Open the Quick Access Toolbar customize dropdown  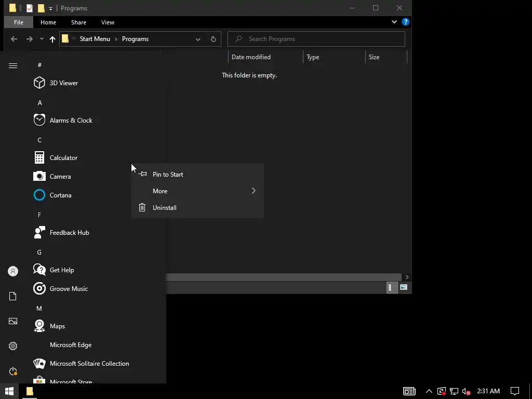(x=50, y=8)
